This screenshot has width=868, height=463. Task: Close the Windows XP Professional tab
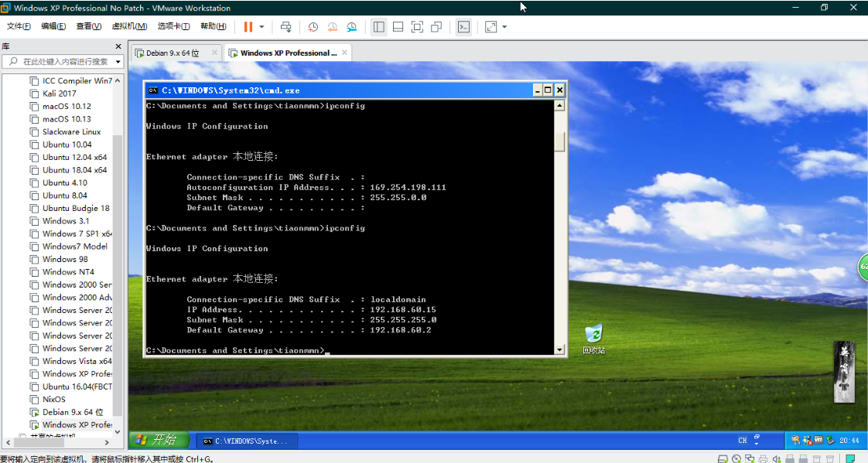[344, 53]
